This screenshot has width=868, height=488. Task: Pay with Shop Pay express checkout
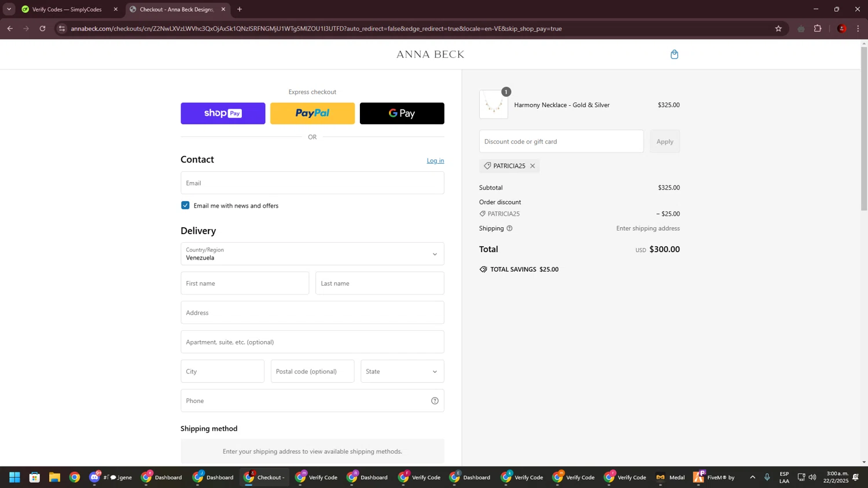pyautogui.click(x=223, y=113)
